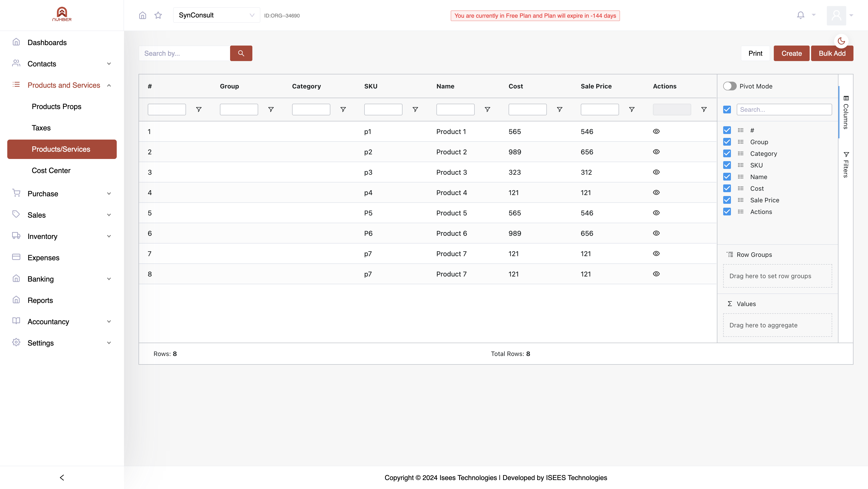This screenshot has height=489, width=868.
Task: View Product 3 via eye icon
Action: 656,172
